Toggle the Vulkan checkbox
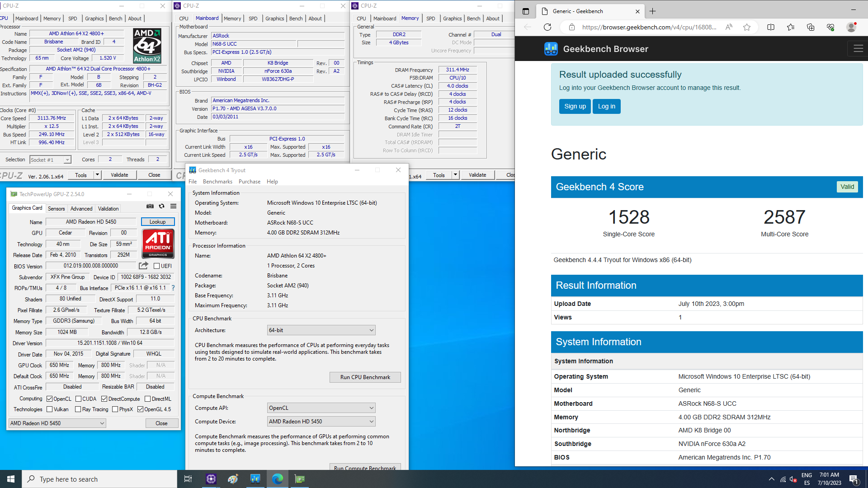The width and height of the screenshot is (868, 488). (x=50, y=409)
